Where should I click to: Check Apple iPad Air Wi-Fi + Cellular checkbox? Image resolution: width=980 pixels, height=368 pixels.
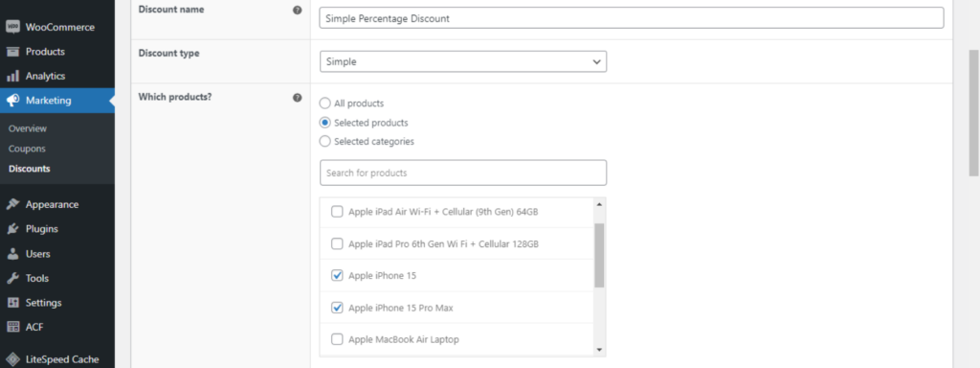tap(337, 212)
